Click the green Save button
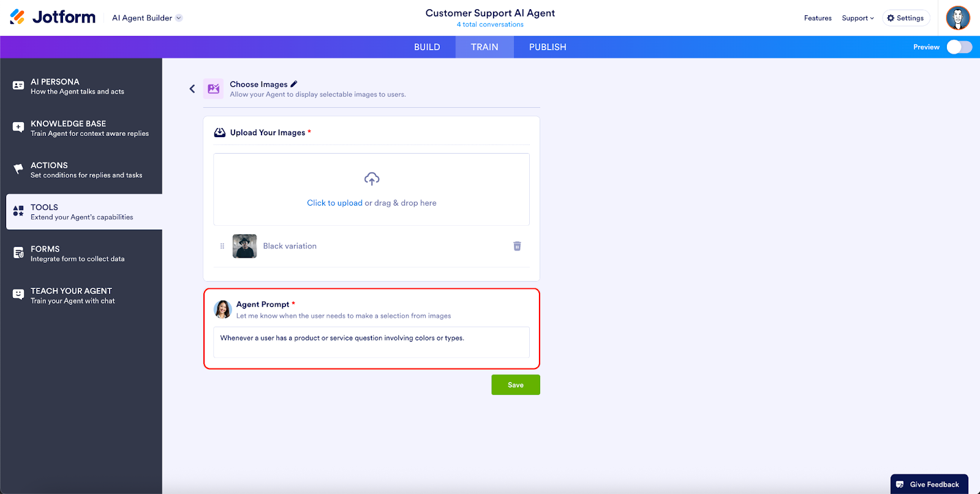The height and width of the screenshot is (494, 980). [x=515, y=385]
